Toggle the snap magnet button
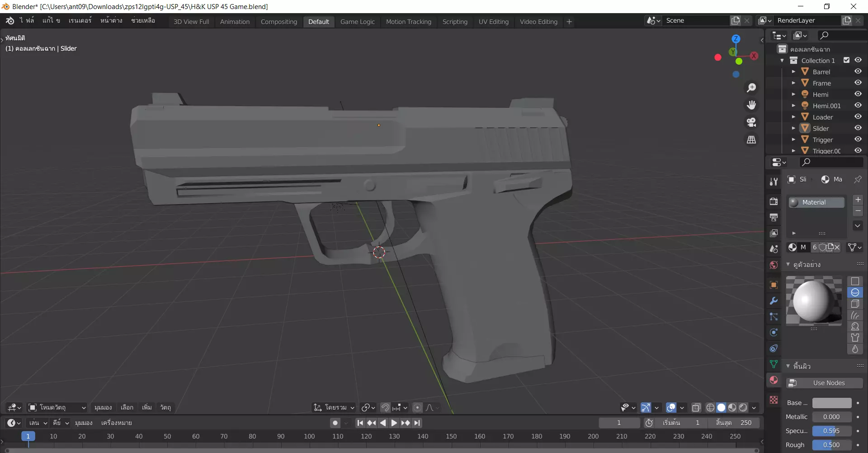868x453 pixels. (385, 408)
